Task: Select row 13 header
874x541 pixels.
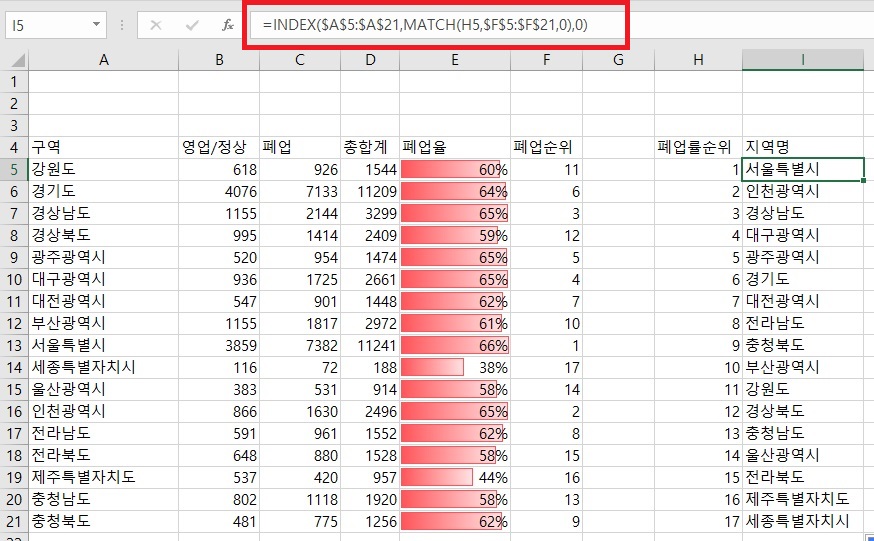Action: (x=14, y=345)
